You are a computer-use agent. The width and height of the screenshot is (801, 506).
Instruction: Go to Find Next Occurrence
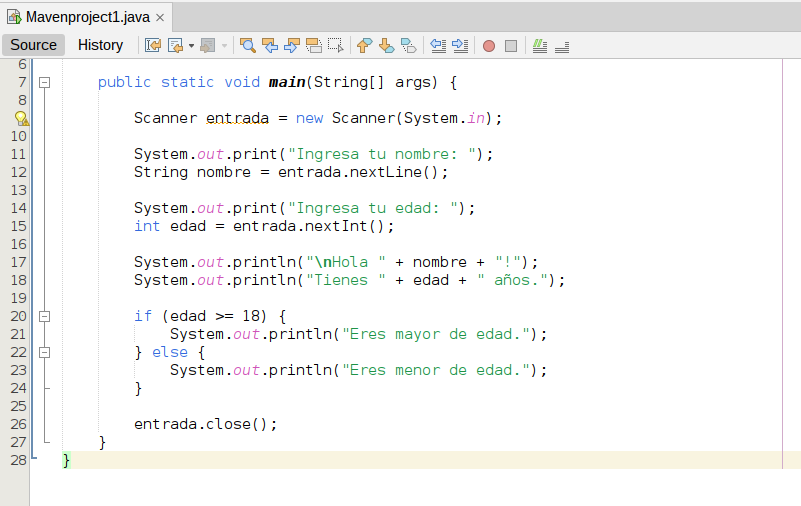292,45
